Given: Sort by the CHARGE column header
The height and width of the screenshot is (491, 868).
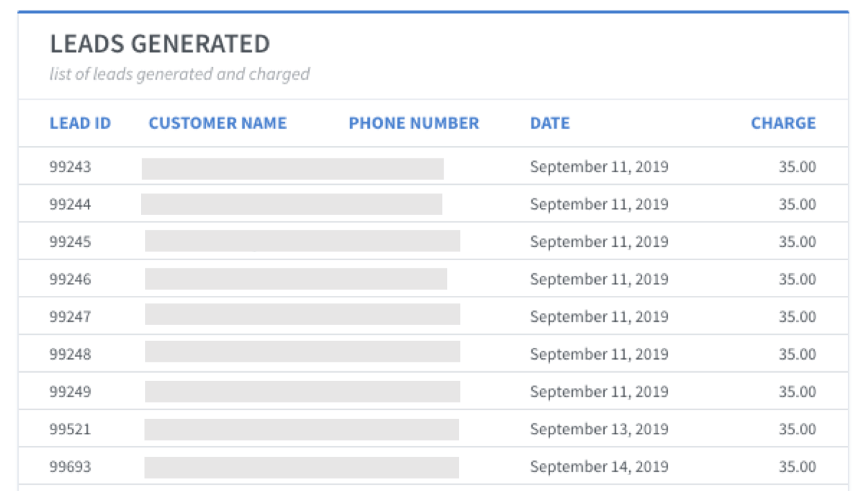Looking at the screenshot, I should pos(784,123).
